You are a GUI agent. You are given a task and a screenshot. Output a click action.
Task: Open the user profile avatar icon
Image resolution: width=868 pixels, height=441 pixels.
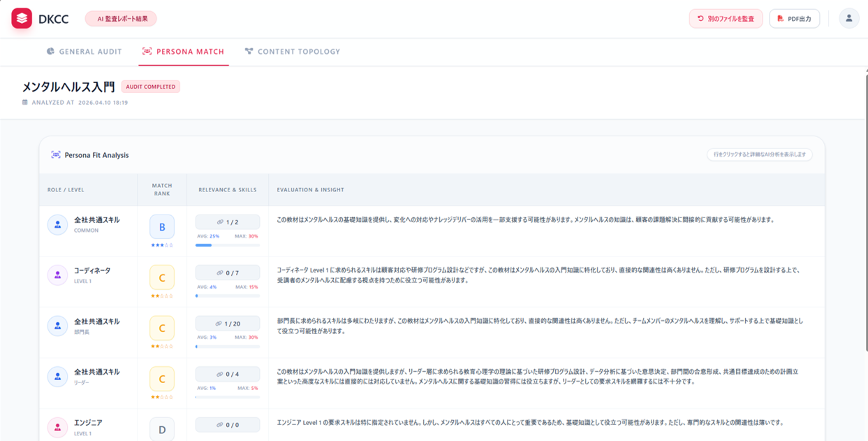pos(849,18)
